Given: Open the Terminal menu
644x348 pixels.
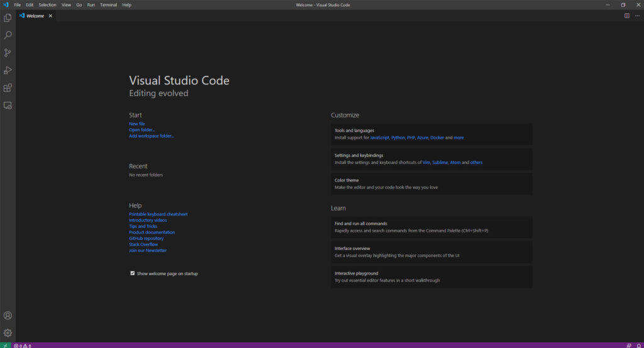Looking at the screenshot, I should tap(108, 5).
